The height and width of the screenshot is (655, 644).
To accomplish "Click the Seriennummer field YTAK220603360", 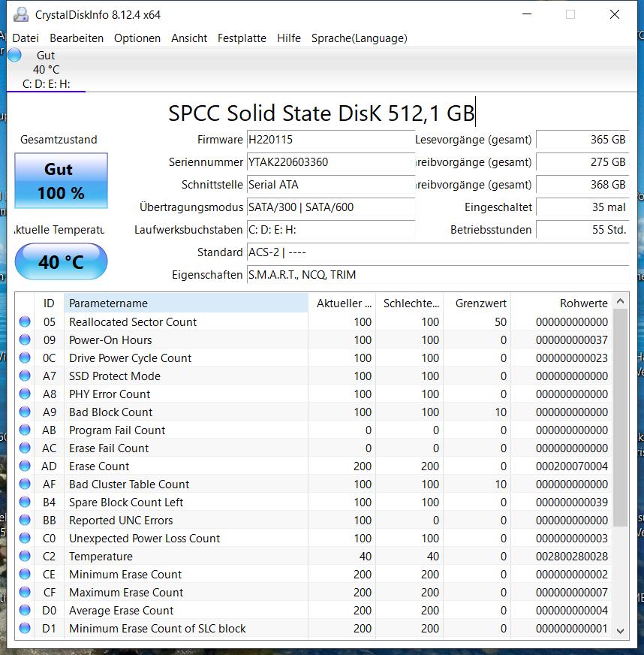I will [331, 162].
